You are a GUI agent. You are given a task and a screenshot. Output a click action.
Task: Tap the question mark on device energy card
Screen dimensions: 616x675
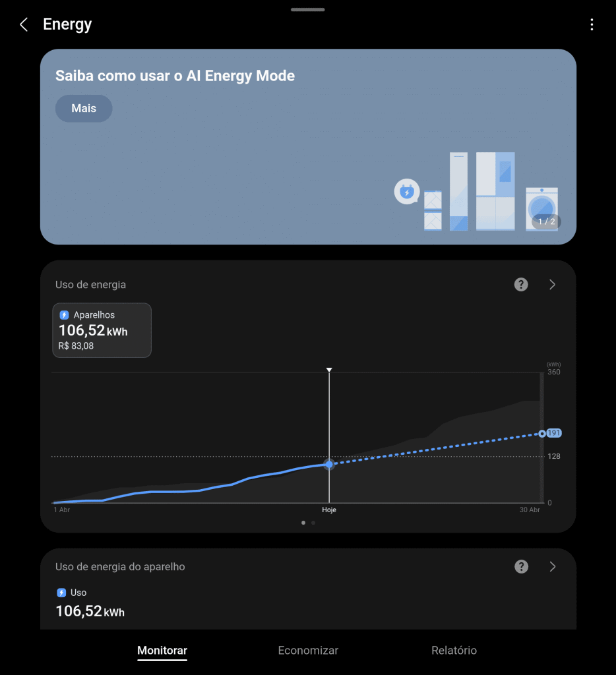click(x=521, y=566)
